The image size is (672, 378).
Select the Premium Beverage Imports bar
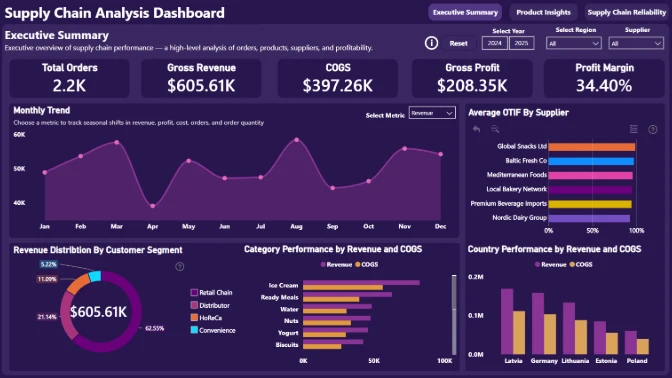(x=590, y=204)
